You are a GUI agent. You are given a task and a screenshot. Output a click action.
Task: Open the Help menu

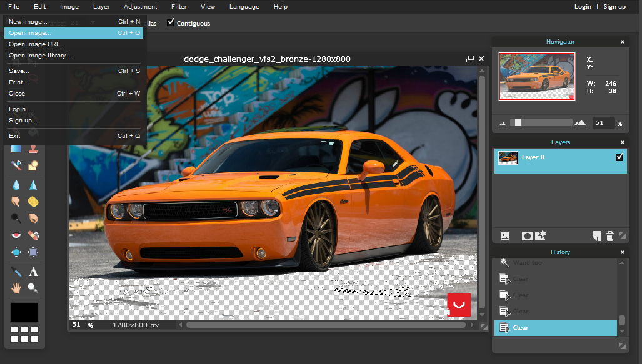point(281,6)
